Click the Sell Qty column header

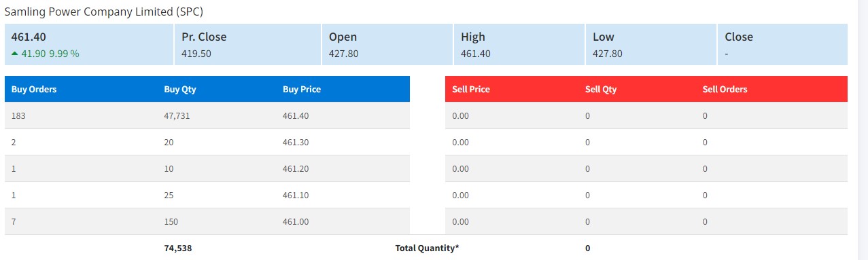pos(601,89)
